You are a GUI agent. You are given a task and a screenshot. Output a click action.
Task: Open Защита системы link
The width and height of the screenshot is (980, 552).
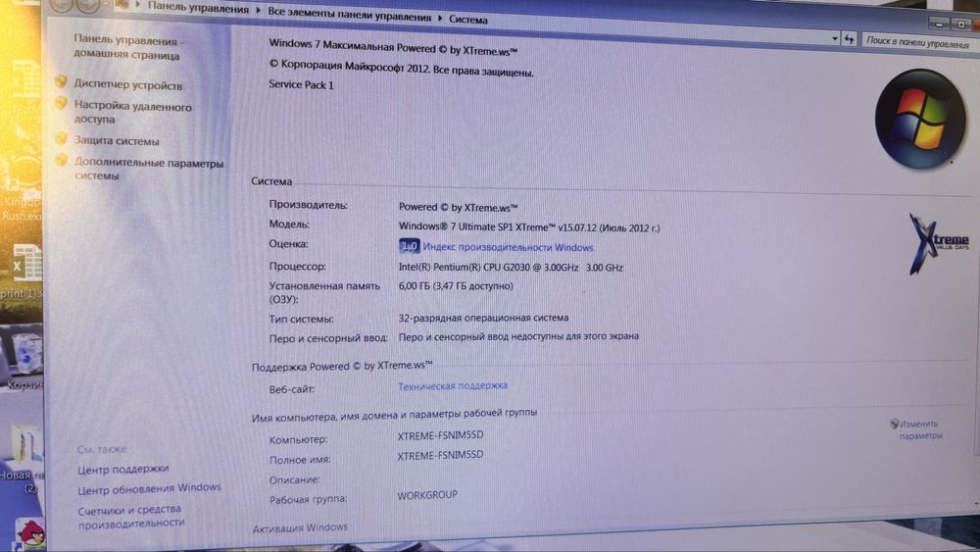click(x=117, y=140)
